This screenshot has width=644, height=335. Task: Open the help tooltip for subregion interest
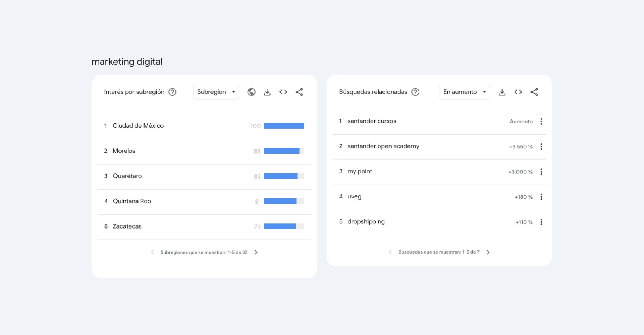[172, 92]
